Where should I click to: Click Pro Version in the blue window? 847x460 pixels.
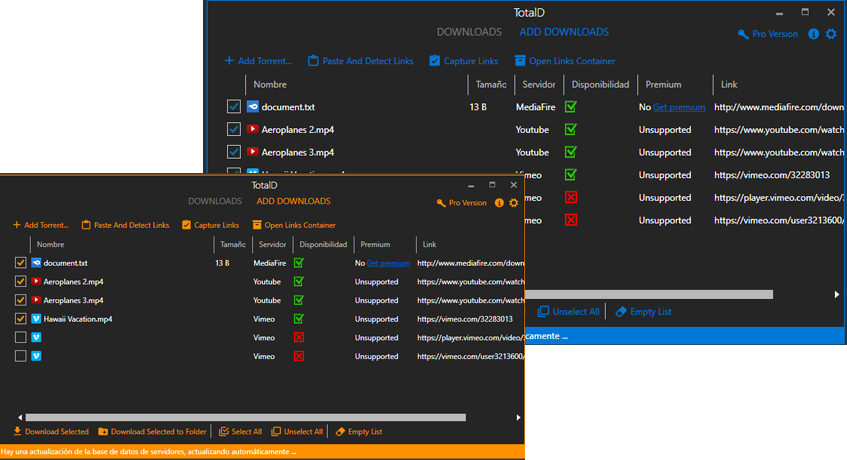pyautogui.click(x=768, y=34)
